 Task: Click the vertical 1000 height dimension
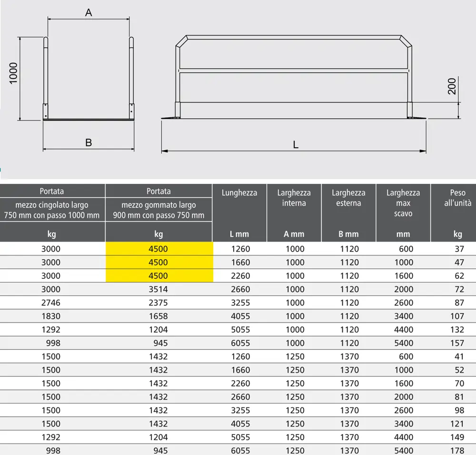[14, 73]
